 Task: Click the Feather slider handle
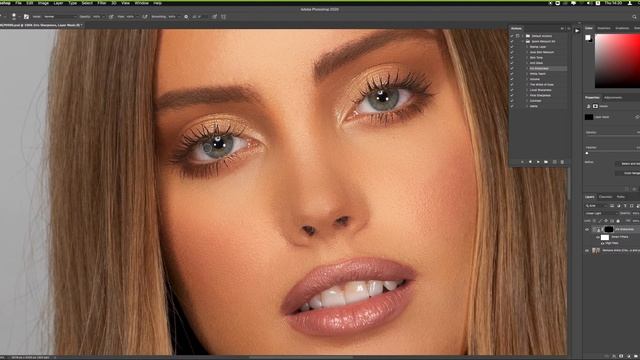click(587, 153)
